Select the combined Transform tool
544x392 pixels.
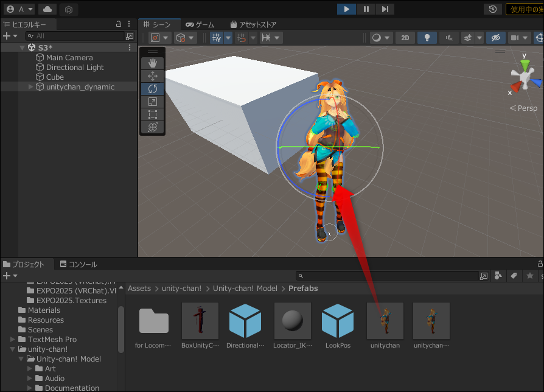pyautogui.click(x=153, y=127)
